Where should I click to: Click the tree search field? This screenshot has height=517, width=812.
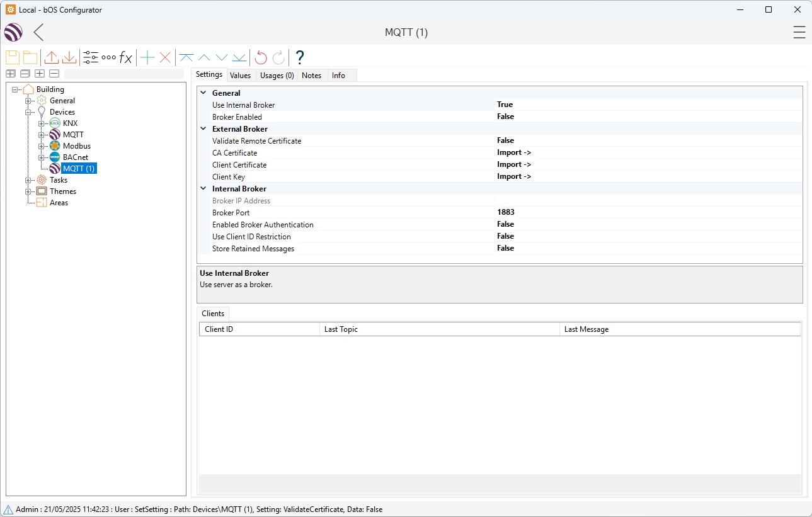[x=124, y=74]
